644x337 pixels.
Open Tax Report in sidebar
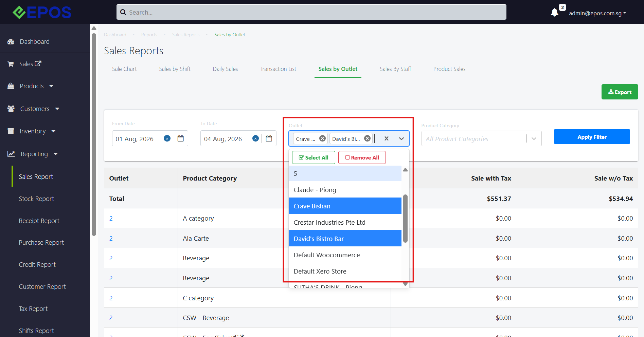pos(33,308)
